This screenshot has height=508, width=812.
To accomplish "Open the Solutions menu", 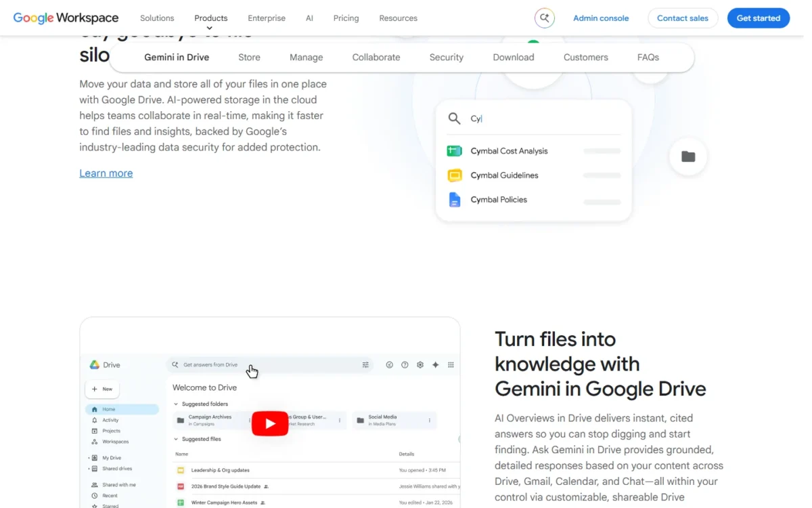I will [157, 18].
